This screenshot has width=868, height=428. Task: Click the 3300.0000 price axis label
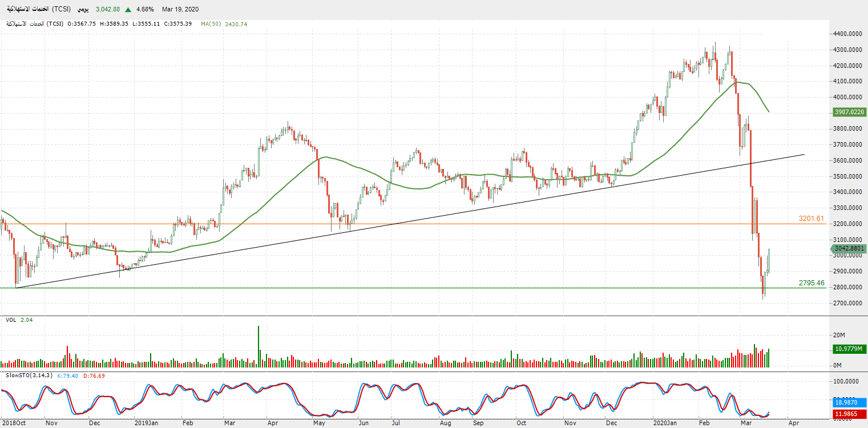click(847, 208)
